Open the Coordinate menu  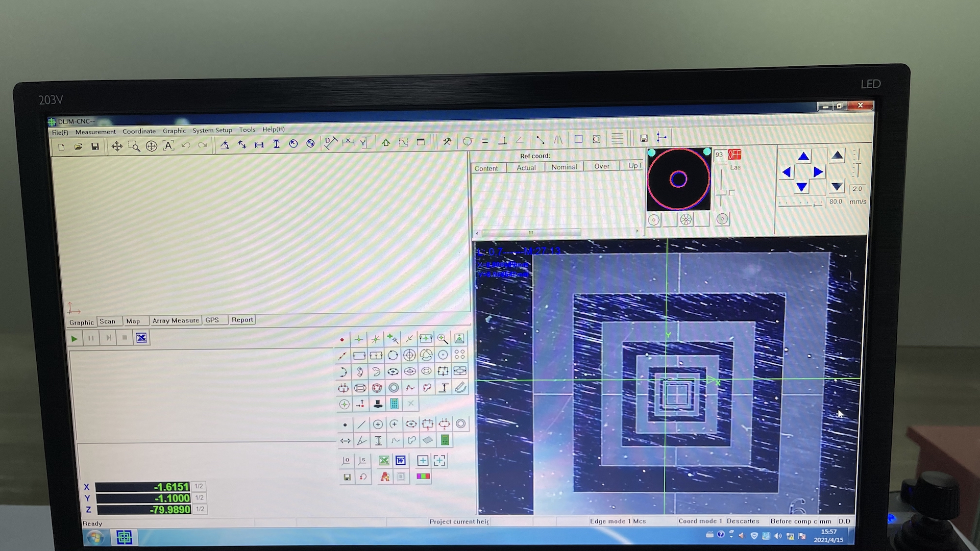coord(139,131)
